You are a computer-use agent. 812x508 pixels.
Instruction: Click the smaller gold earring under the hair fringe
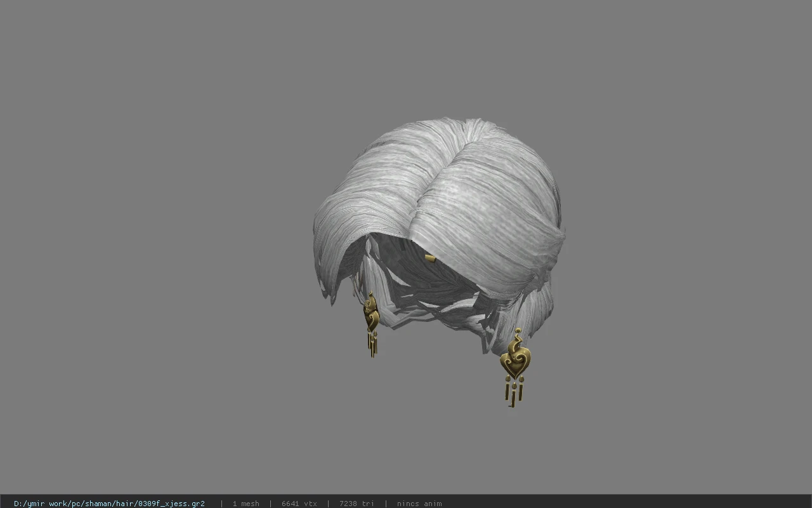pos(372,324)
